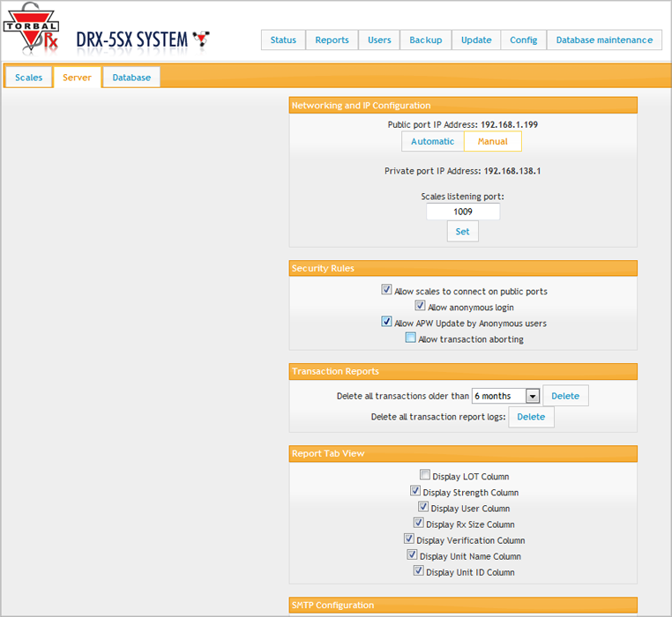Open the Reports menu

coord(332,40)
